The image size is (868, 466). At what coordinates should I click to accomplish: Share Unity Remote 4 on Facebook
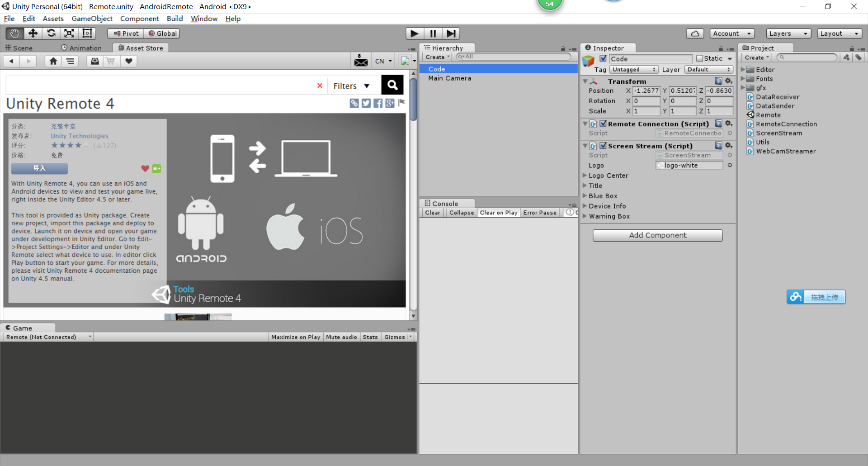pyautogui.click(x=378, y=103)
